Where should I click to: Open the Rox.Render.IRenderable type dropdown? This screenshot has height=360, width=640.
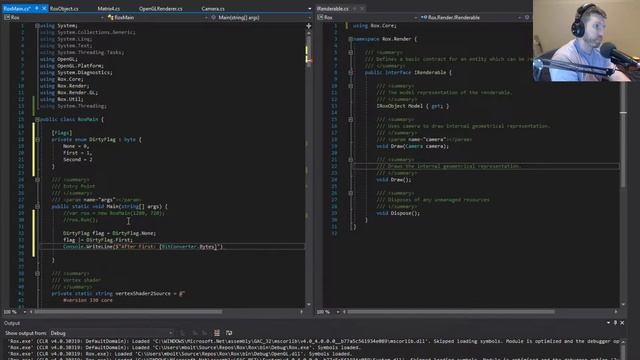coord(471,18)
